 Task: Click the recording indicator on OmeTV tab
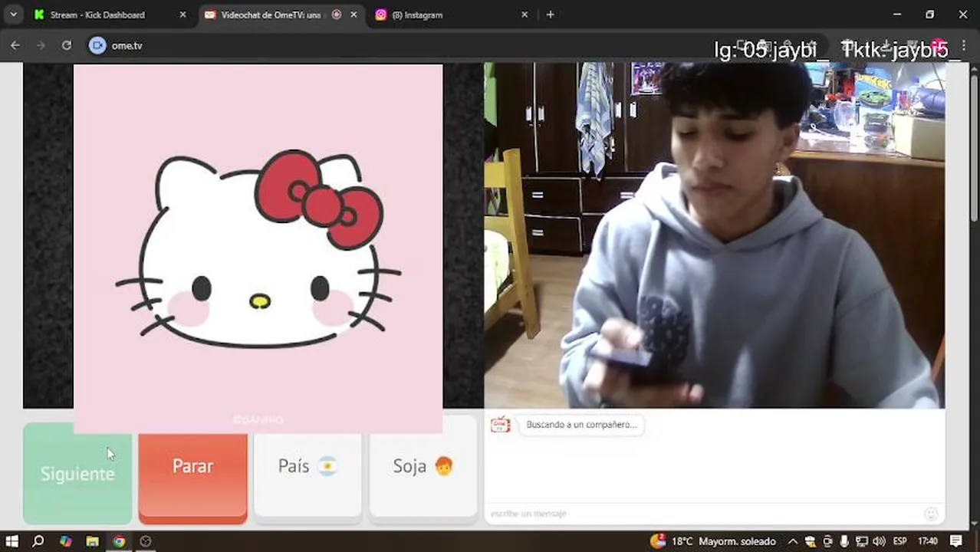pos(336,15)
